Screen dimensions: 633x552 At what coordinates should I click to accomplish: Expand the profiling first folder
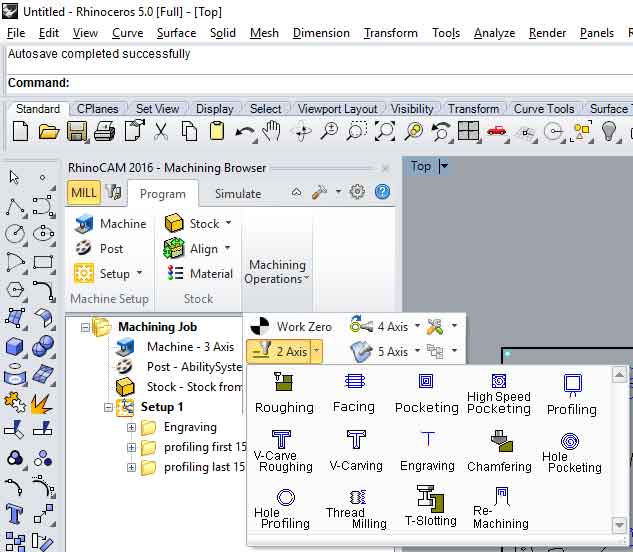(x=131, y=447)
